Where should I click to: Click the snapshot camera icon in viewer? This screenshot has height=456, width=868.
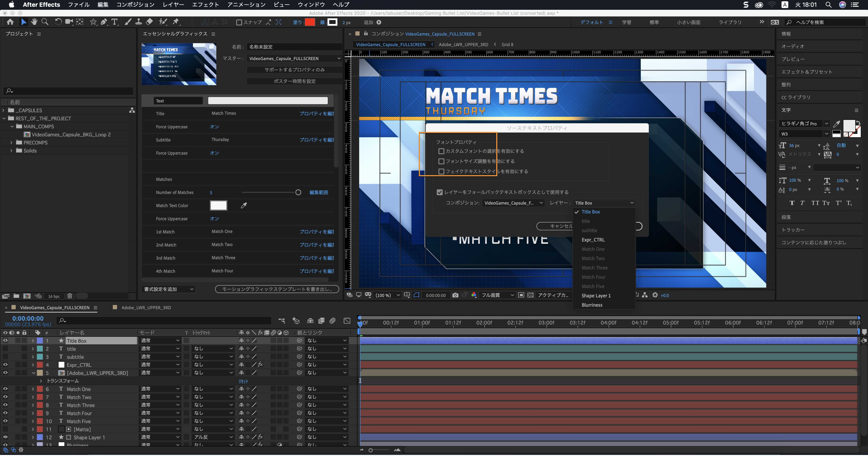(x=455, y=295)
